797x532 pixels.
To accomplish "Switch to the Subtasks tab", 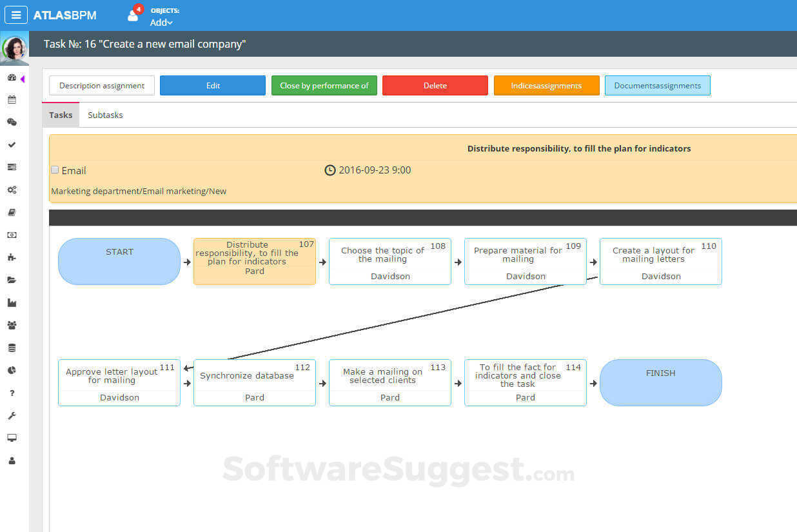I will [x=104, y=115].
